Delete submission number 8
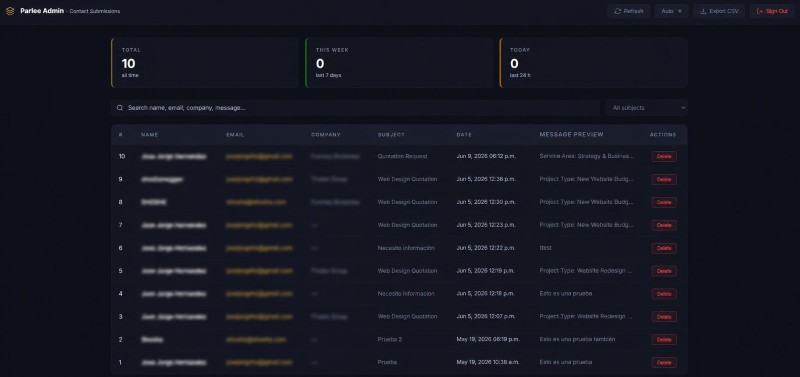 [x=664, y=203]
